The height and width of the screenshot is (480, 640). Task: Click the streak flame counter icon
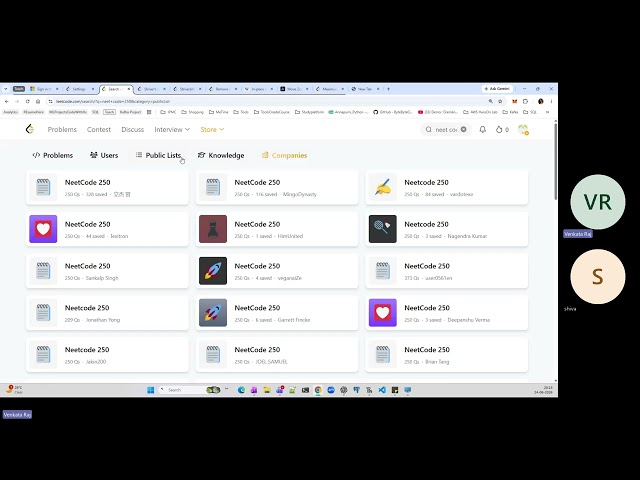(x=499, y=129)
